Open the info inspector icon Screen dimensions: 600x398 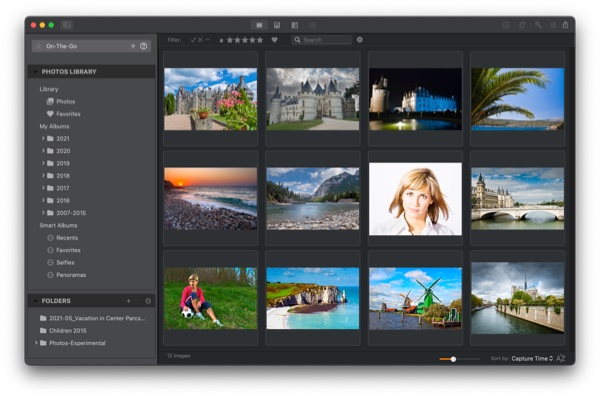[506, 25]
